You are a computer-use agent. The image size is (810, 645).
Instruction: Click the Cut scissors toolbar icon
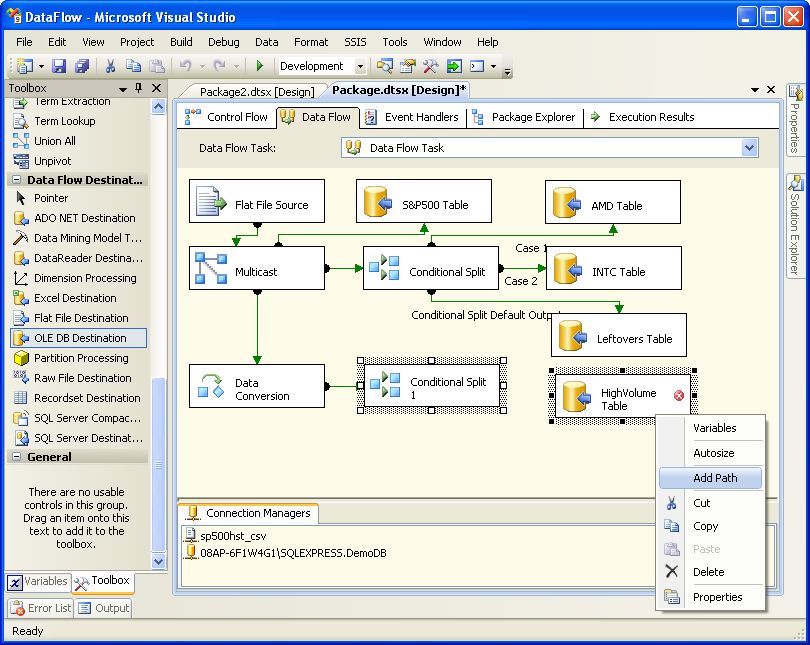pos(110,66)
